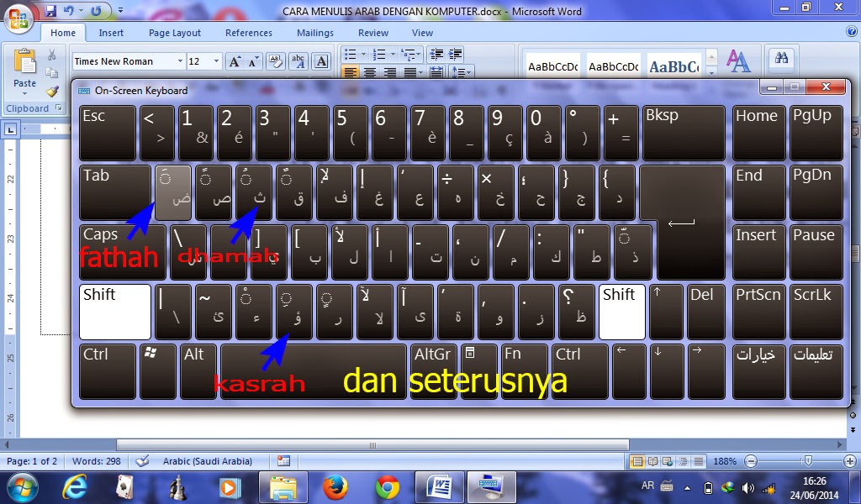
Task: Hit the Esc key on the On-Screen Keyboard
Action: click(107, 134)
